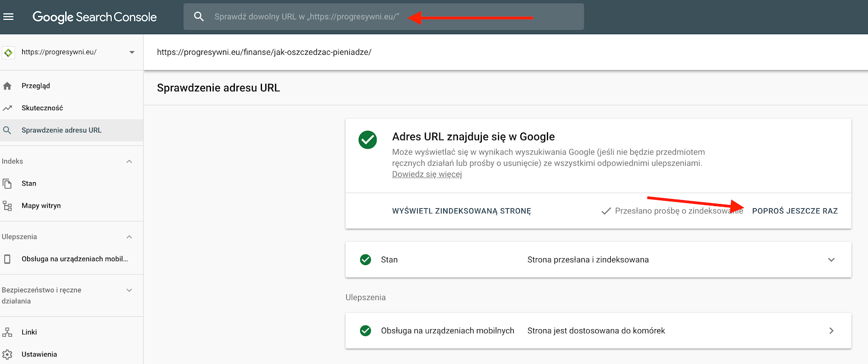Viewport: 868px width, 364px height.
Task: Click the Stan pages icon in sidebar
Action: tap(7, 183)
